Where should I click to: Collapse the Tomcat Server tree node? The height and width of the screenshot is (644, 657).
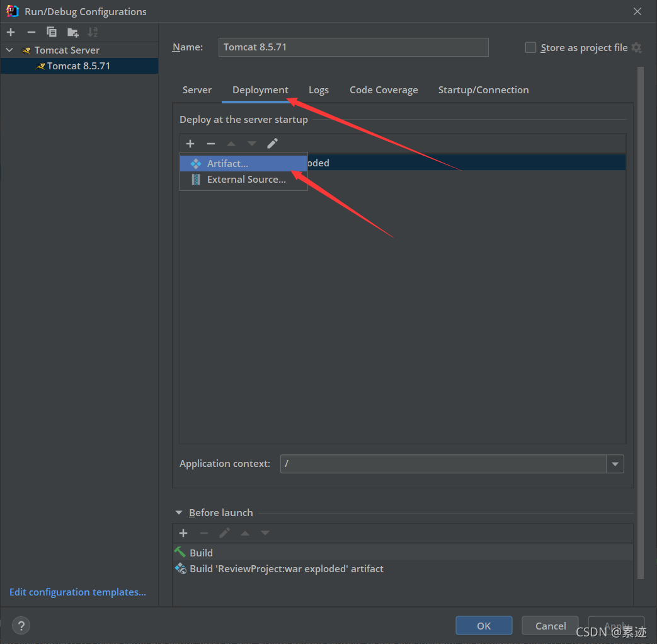(x=9, y=50)
